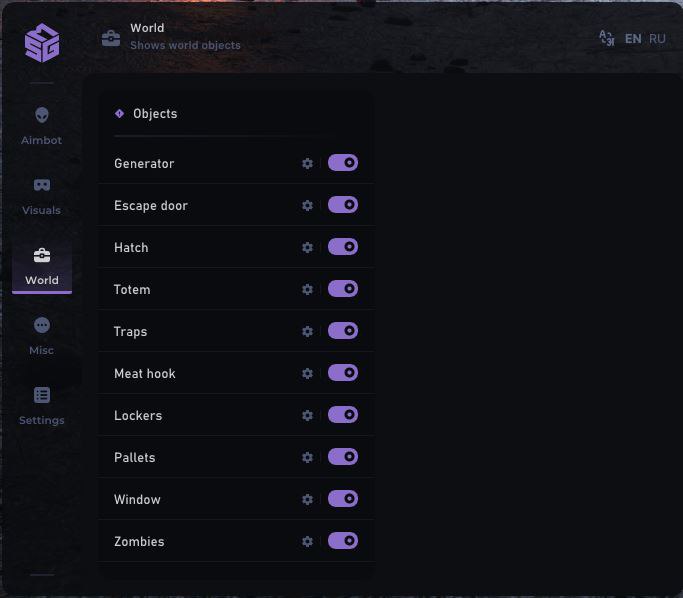
Task: Switch language to RU
Action: pyautogui.click(x=657, y=39)
